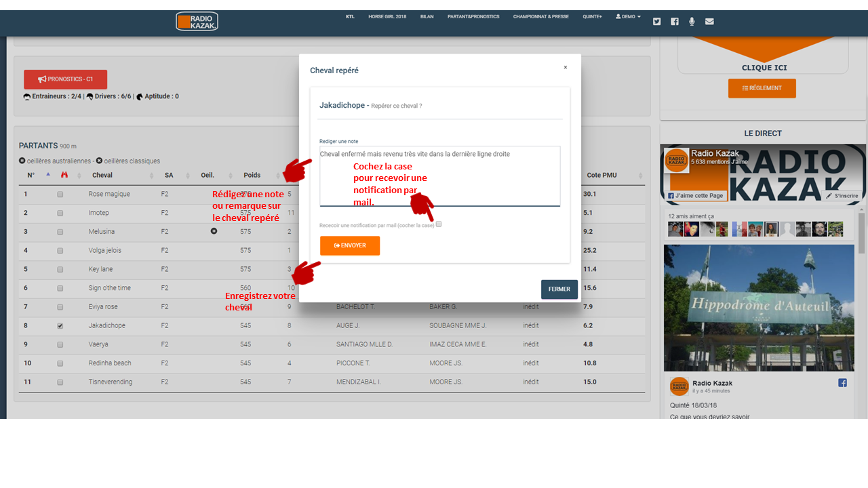Check the box for Key lane
868x488 pixels.
pyautogui.click(x=60, y=269)
